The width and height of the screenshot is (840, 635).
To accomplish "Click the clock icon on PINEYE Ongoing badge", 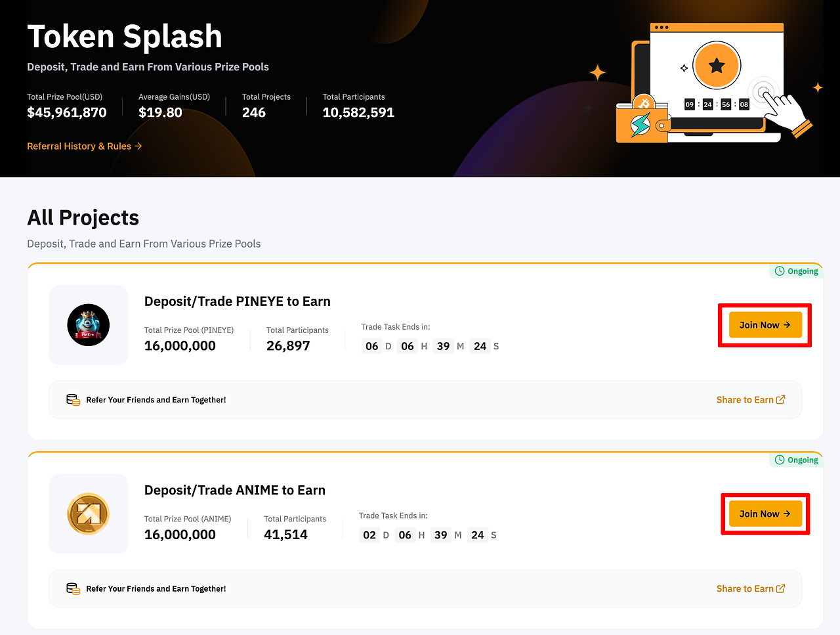I will coord(780,271).
